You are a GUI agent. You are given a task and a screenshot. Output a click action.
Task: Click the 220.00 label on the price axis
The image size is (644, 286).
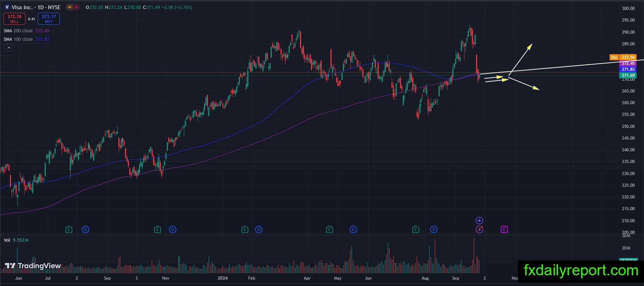click(628, 197)
